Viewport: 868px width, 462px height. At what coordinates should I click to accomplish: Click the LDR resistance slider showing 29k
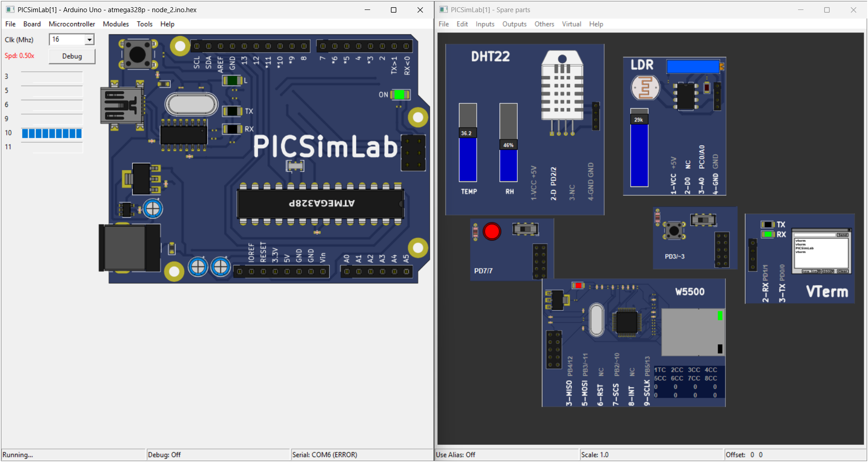pyautogui.click(x=639, y=147)
